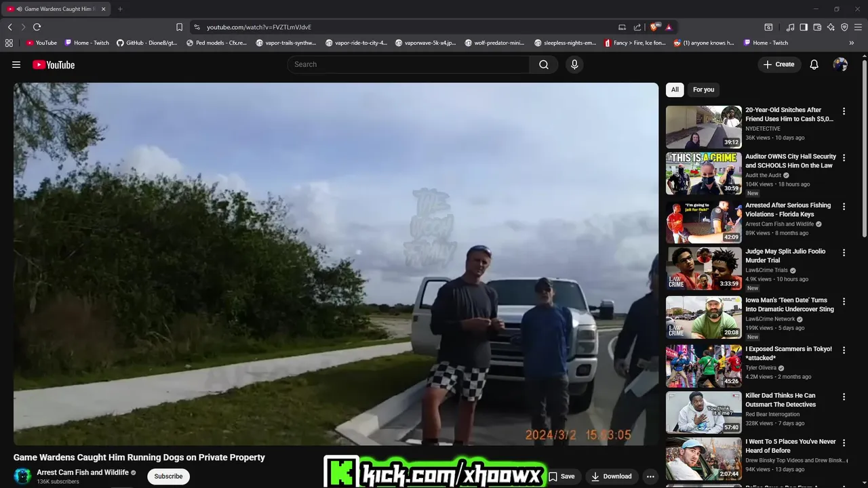Open options for Iowa Man's Teen Date video

pos(844,302)
